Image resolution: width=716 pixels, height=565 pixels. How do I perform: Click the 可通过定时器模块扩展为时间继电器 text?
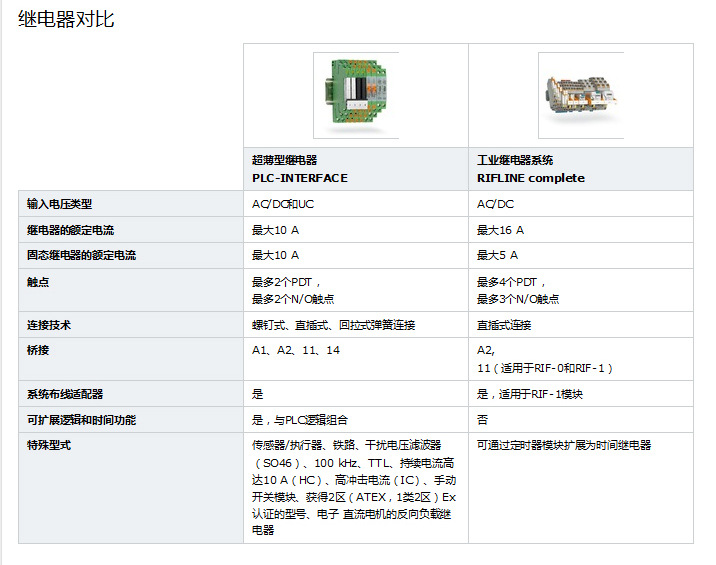[563, 445]
